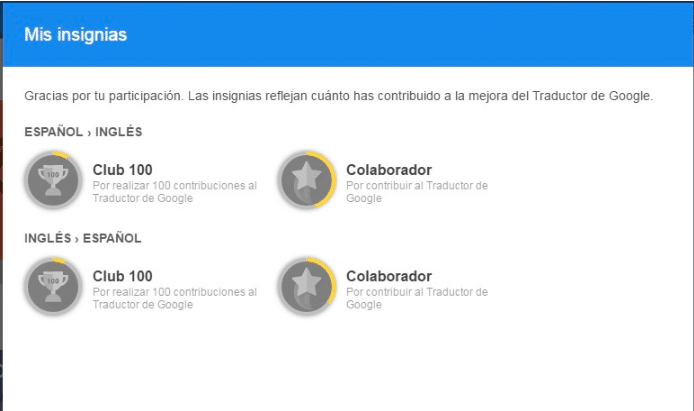Click the INGLÉS › ESPAÑOL section heading
The width and height of the screenshot is (694, 411).
[83, 238]
